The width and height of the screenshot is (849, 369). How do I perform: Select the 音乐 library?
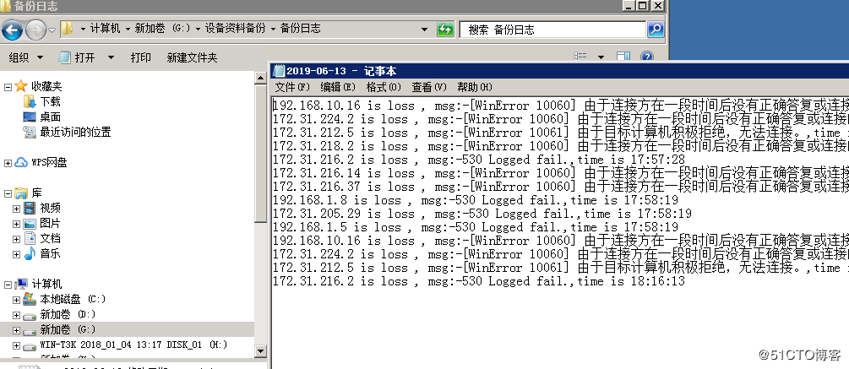[x=50, y=253]
